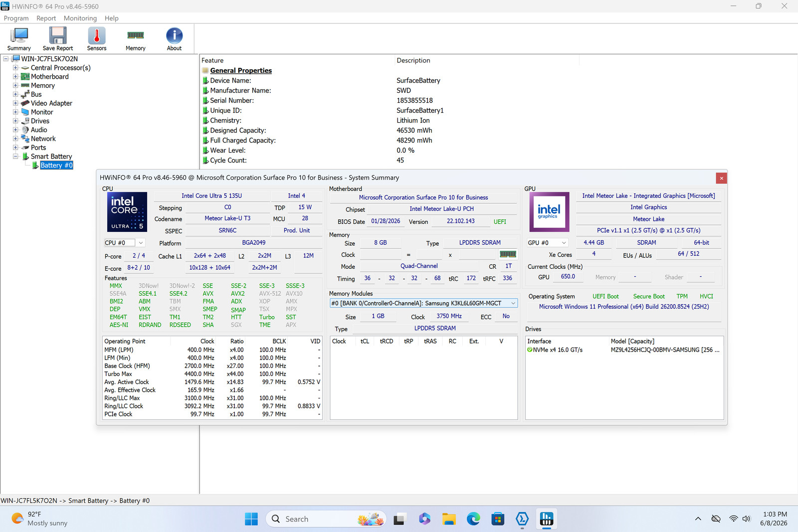Select the Ports tree item
The width and height of the screenshot is (798, 532).
pyautogui.click(x=38, y=148)
